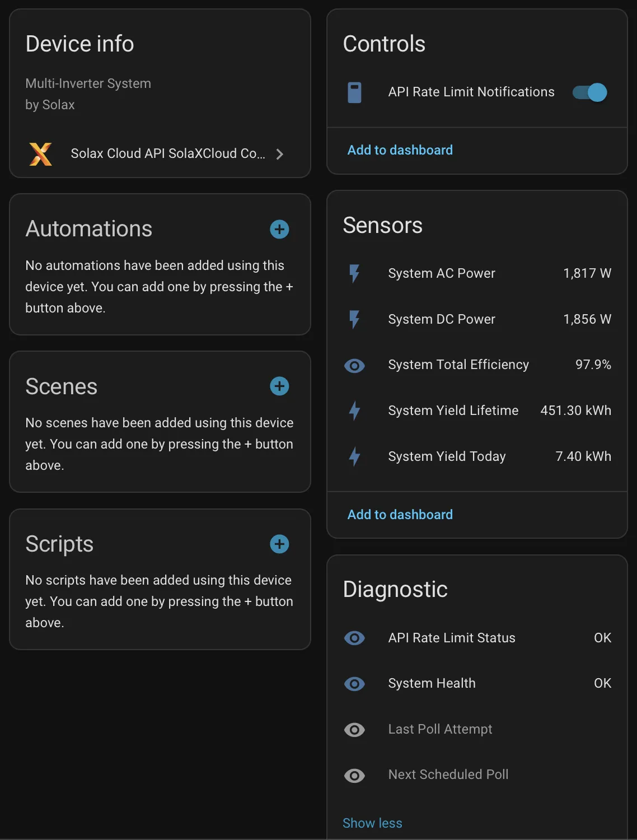Open API Rate Limit Status entity
This screenshot has height=840, width=637.
click(477, 638)
